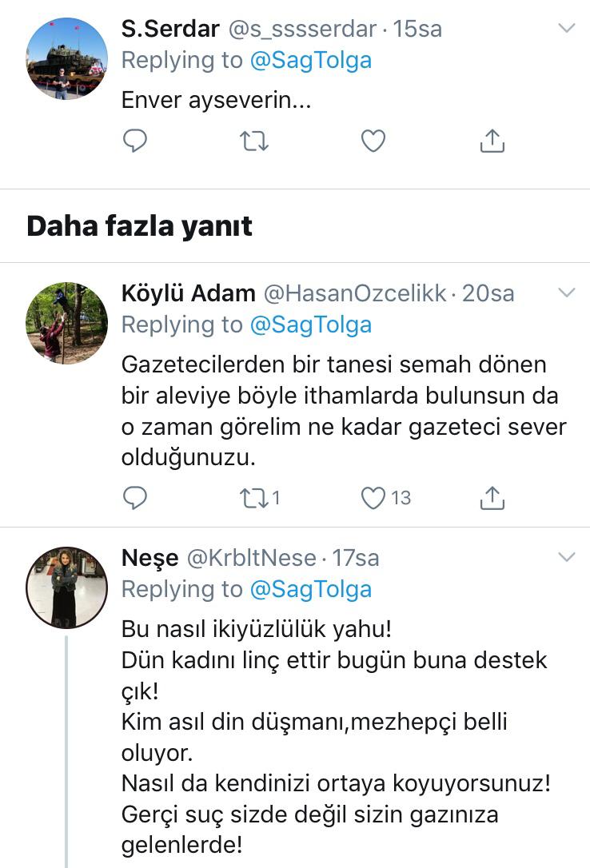The height and width of the screenshot is (868, 590).
Task: Reply to Köylü Adam's tweet
Action: tap(135, 498)
